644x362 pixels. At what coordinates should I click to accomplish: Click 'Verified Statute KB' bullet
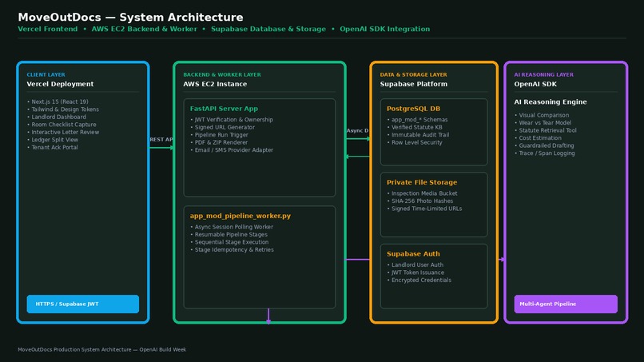415,127
